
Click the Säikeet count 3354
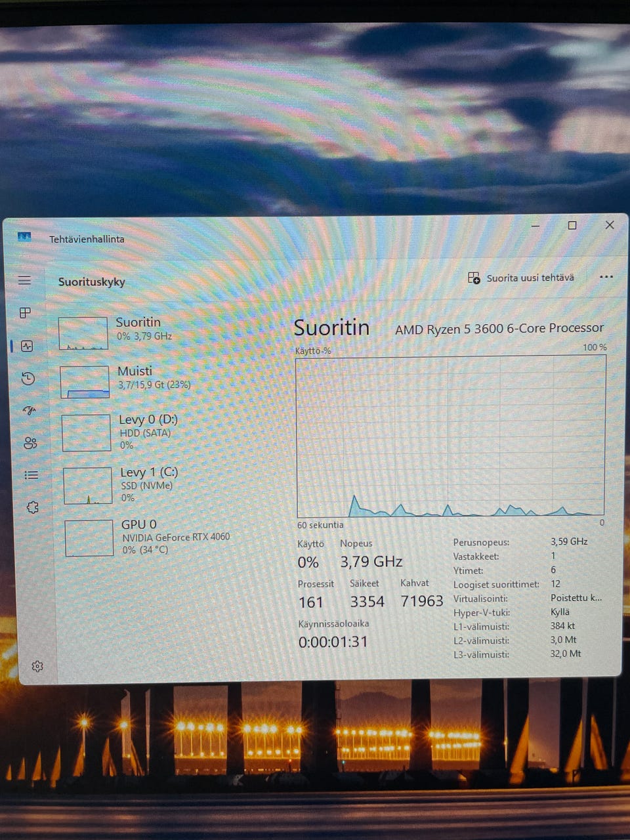(x=367, y=602)
